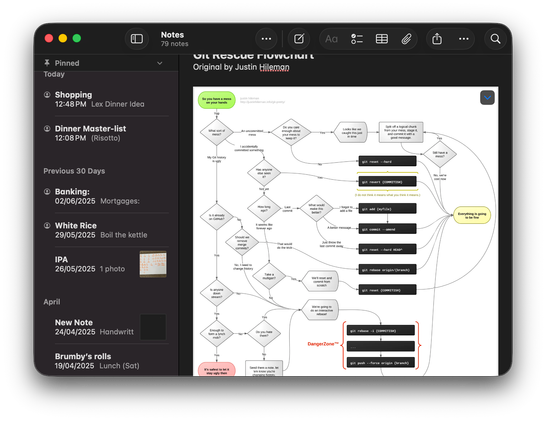
Task: Select the Brumby's rolls note
Action: (106, 361)
